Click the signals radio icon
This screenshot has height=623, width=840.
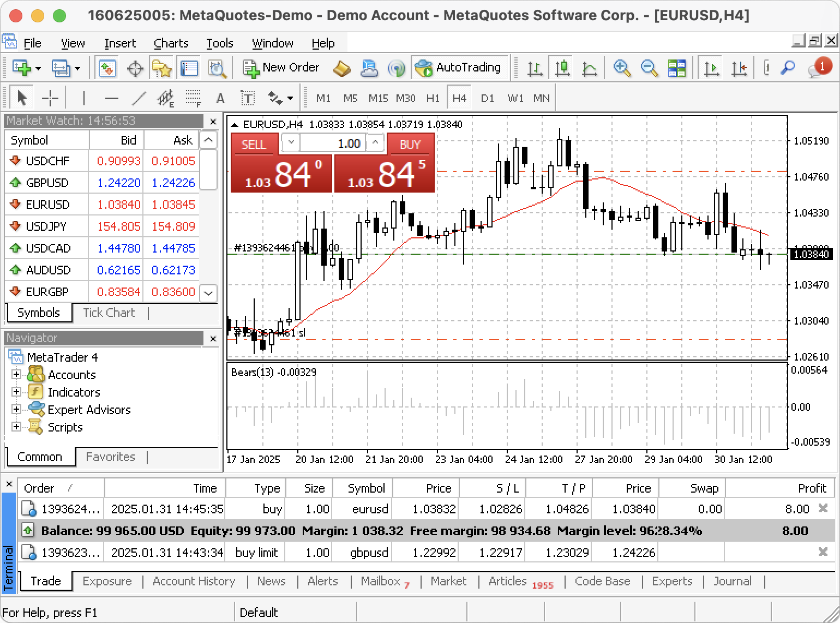point(397,68)
